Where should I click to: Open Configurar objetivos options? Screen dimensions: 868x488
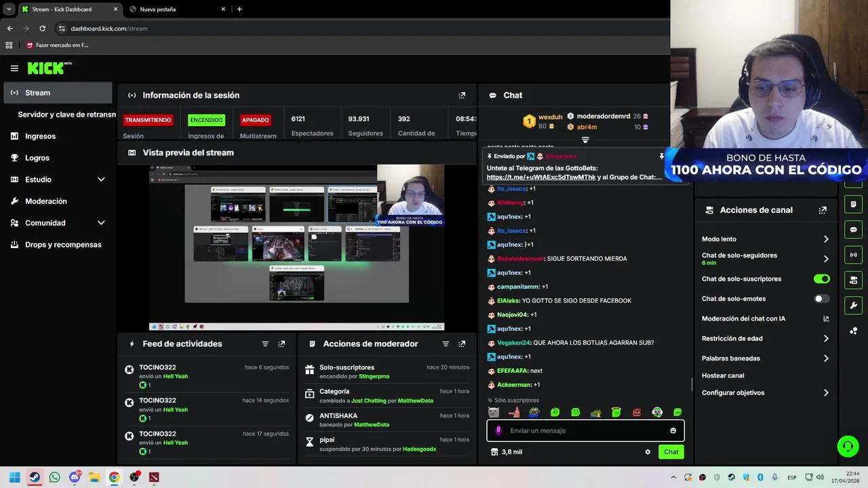coord(765,392)
